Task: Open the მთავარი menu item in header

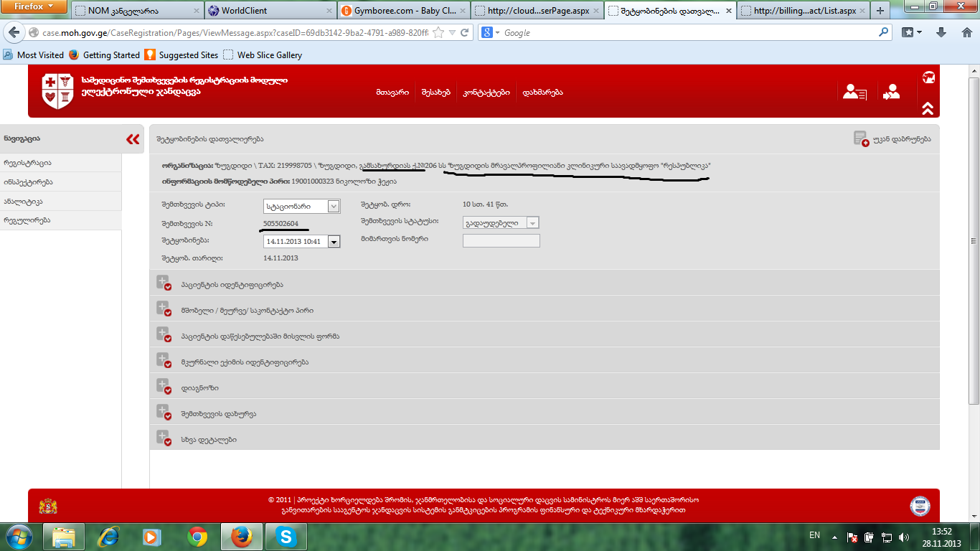Action: (392, 93)
